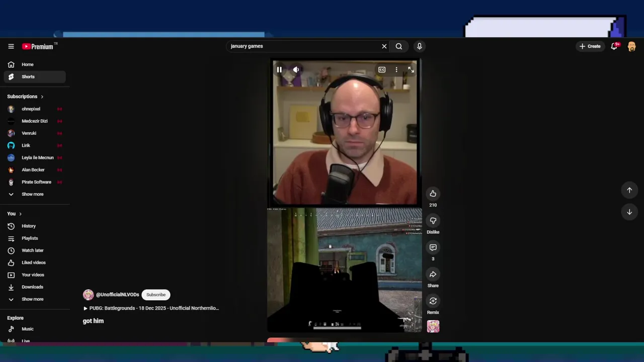The width and height of the screenshot is (644, 362).
Task: Open the Short's three-dot options menu
Action: (396, 70)
